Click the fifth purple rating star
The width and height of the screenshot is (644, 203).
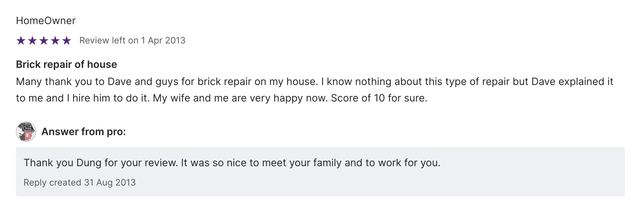[x=67, y=41]
